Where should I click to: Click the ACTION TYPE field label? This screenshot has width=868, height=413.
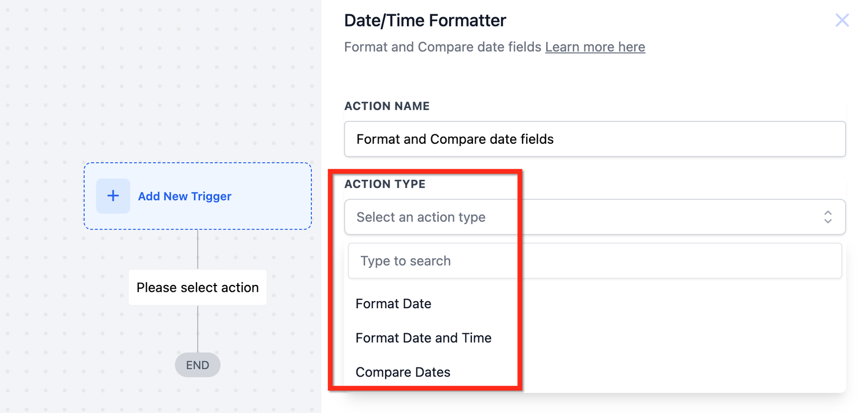[x=385, y=184]
